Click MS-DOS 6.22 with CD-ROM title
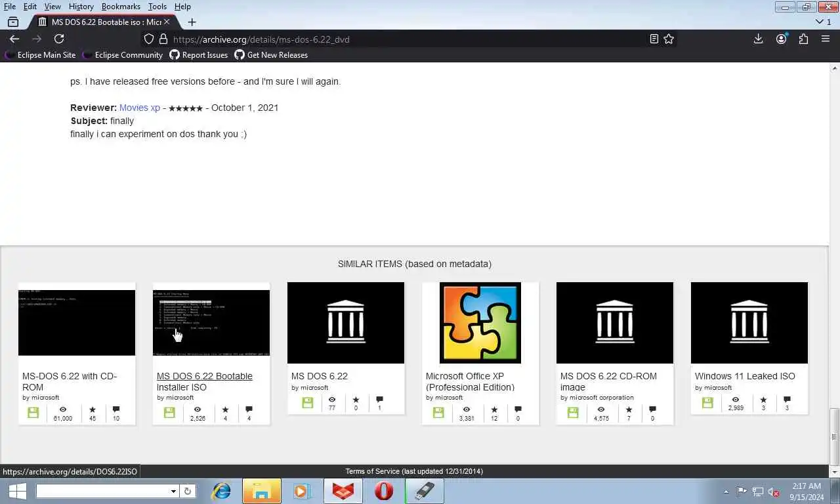 pyautogui.click(x=70, y=381)
